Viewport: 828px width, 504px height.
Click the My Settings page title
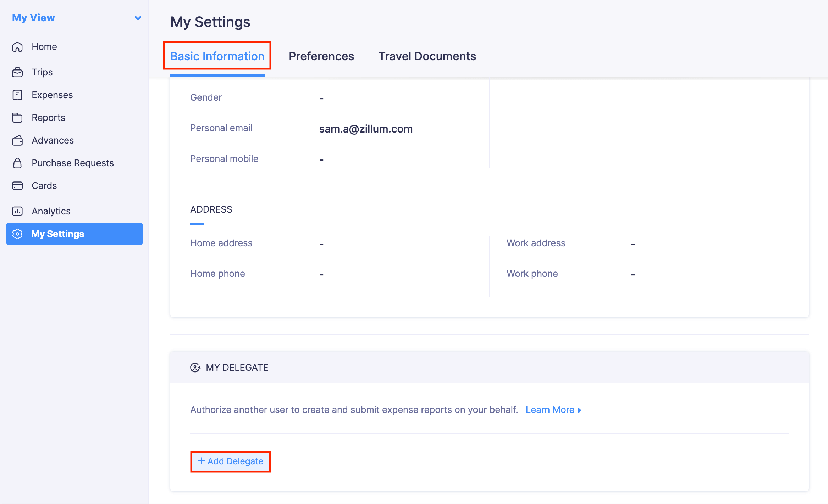(210, 22)
